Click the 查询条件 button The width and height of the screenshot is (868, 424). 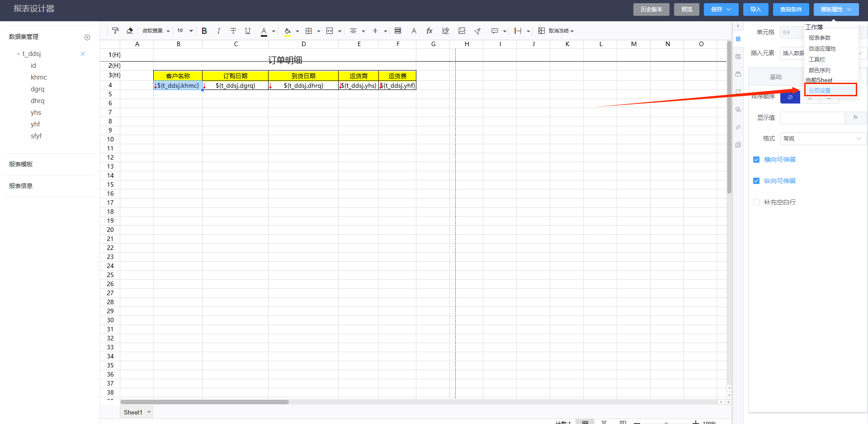[x=791, y=9]
